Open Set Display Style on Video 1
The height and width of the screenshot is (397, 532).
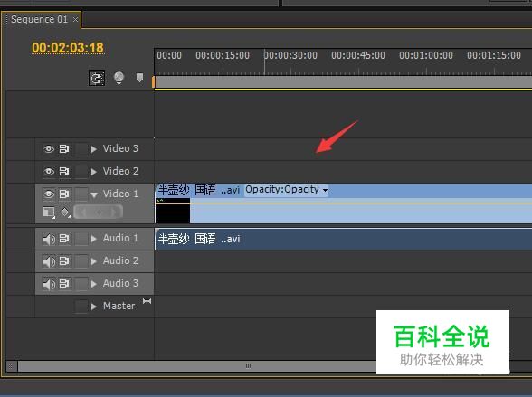(x=49, y=213)
